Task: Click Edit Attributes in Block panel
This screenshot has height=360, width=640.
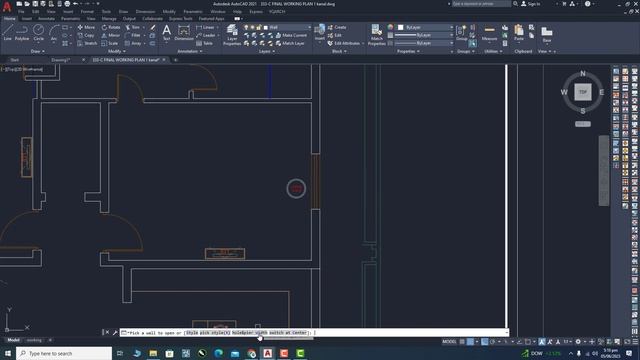Action: [x=344, y=43]
